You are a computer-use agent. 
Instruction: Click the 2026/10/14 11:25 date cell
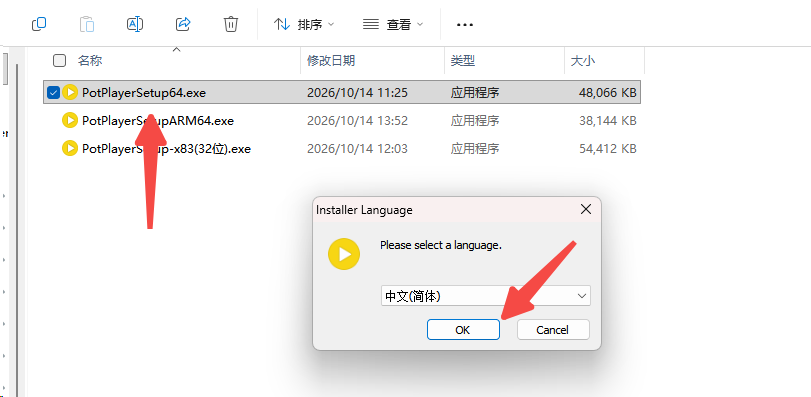357,93
